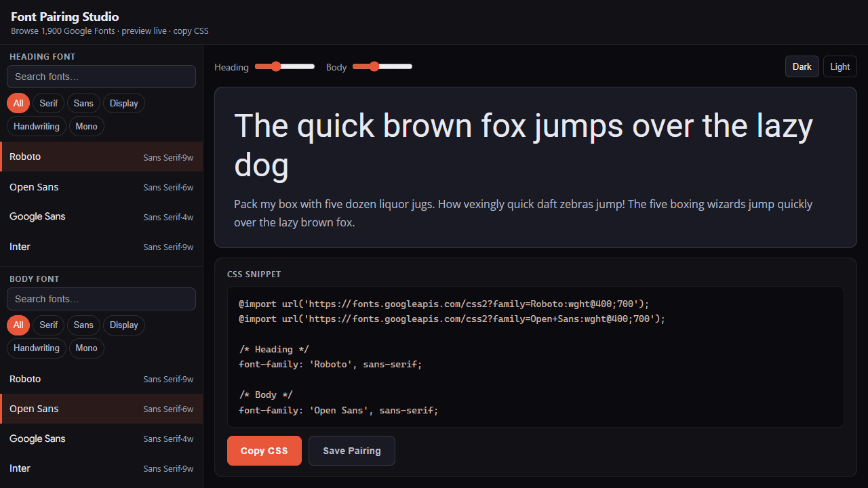The width and height of the screenshot is (868, 488).
Task: Choose Roboto as heading font
Action: [102, 157]
